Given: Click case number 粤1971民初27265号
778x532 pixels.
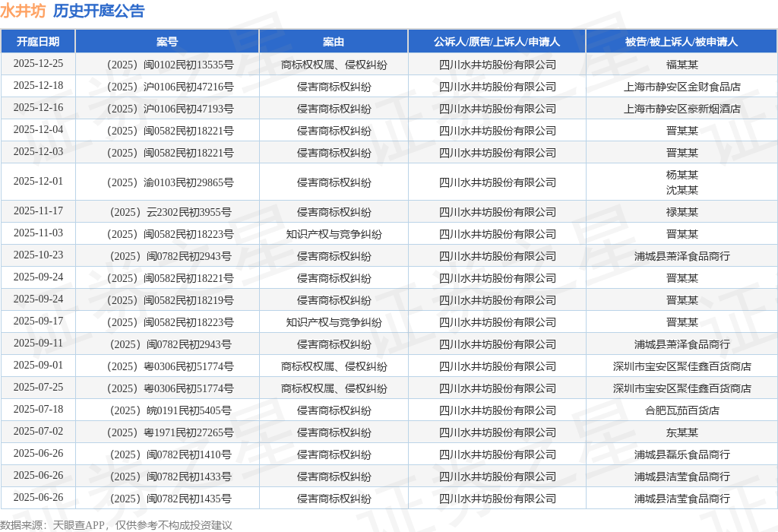Looking at the screenshot, I should [170, 432].
